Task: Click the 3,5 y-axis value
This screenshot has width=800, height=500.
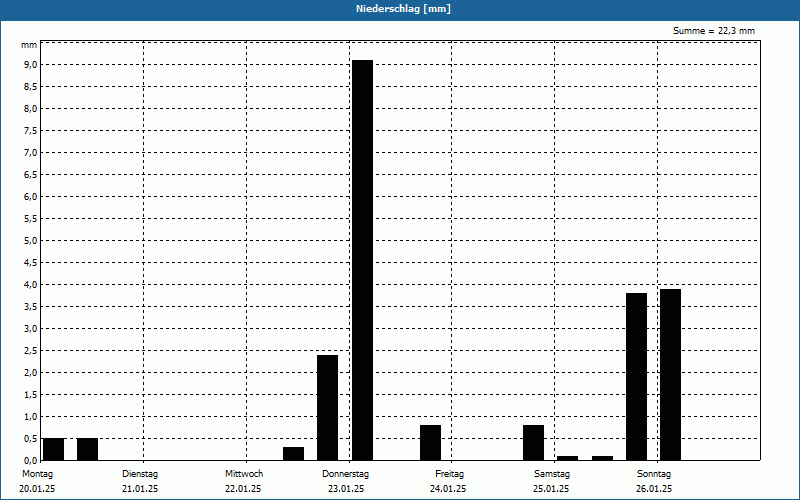Action: [30, 307]
